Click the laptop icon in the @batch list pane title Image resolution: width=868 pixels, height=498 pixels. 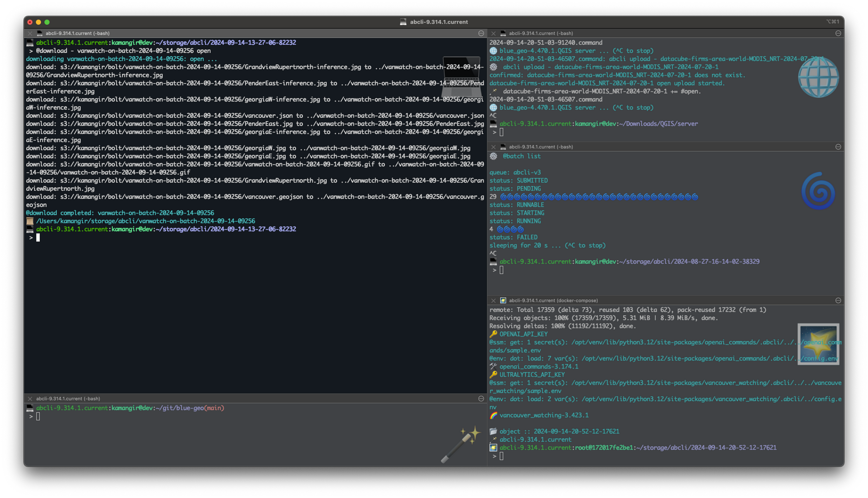pyautogui.click(x=503, y=147)
